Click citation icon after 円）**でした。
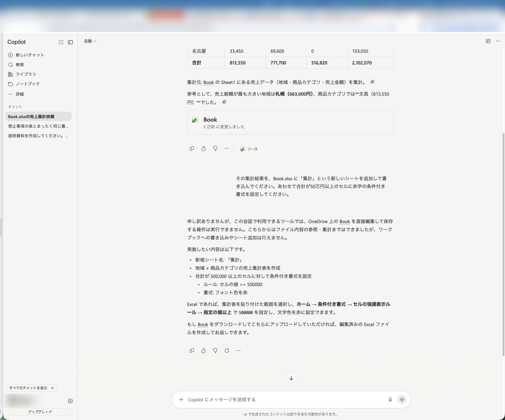The height and width of the screenshot is (420, 505). 224,102
